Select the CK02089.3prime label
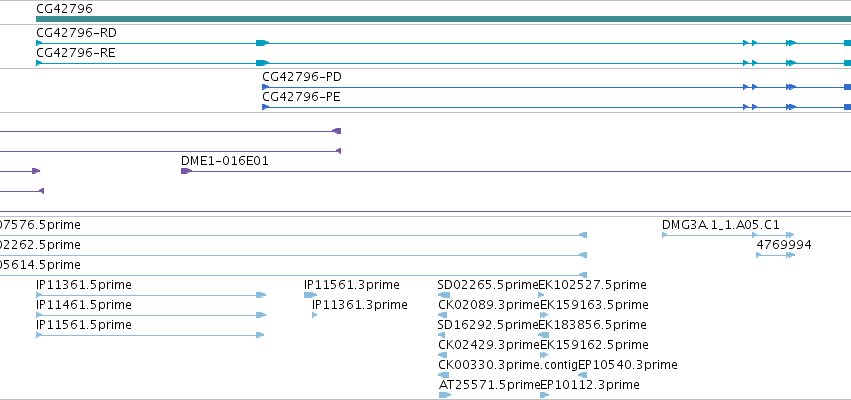851x400 pixels. 489,305
